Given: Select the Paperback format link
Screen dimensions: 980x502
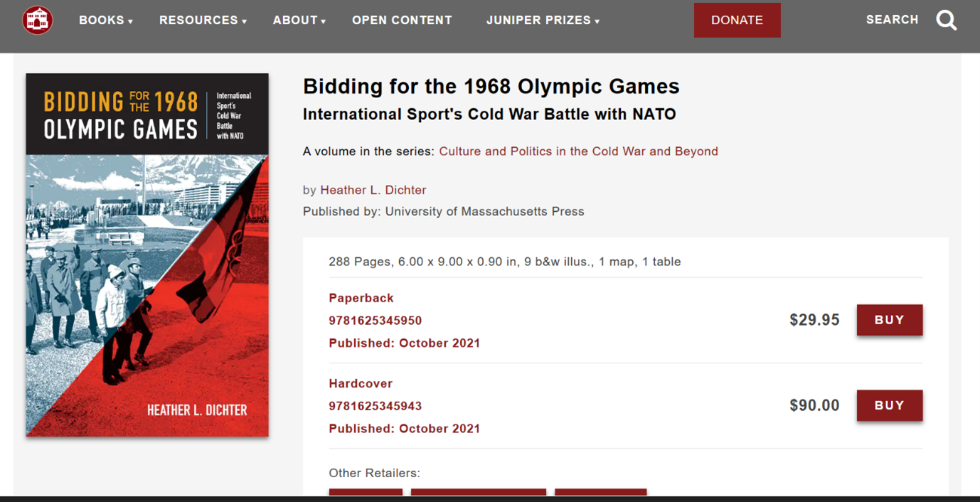Looking at the screenshot, I should click(x=361, y=298).
